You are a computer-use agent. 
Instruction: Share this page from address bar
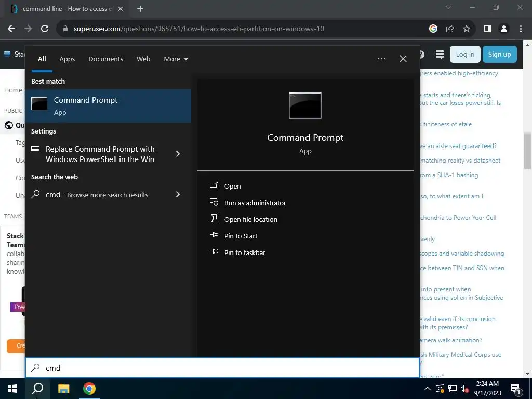pos(450,29)
